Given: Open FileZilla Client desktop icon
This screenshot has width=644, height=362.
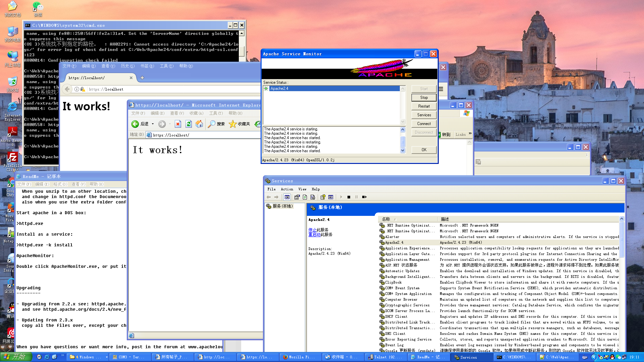Looking at the screenshot, I should 12,162.
